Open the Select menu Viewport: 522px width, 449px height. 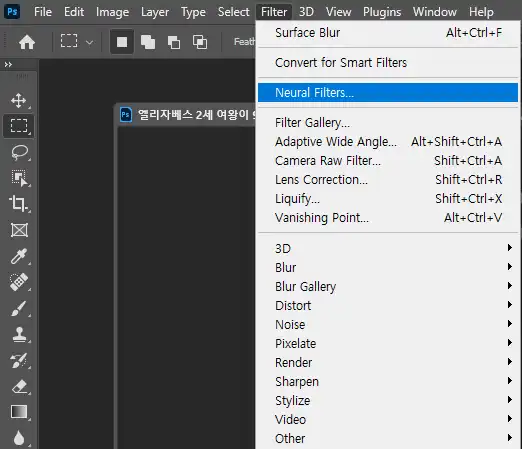[233, 12]
